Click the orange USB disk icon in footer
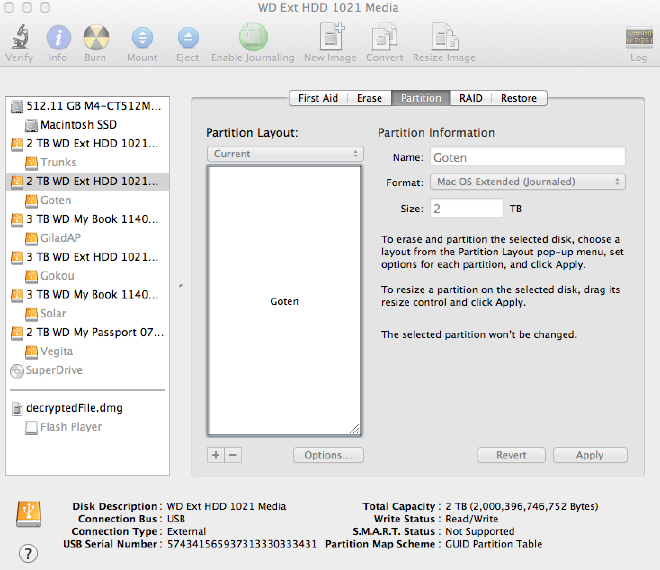 [28, 514]
